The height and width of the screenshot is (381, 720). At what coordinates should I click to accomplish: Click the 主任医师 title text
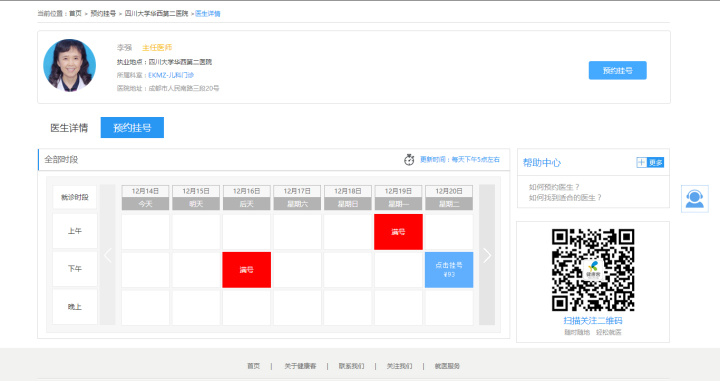157,48
